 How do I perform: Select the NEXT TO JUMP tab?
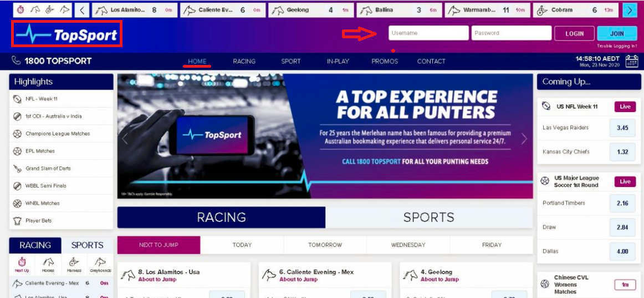pos(159,245)
